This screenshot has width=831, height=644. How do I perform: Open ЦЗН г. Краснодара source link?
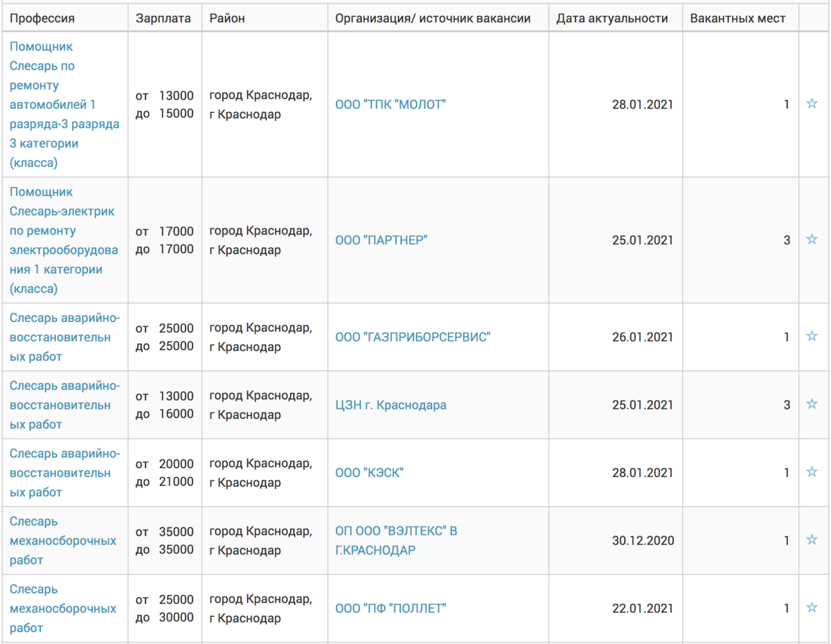391,405
